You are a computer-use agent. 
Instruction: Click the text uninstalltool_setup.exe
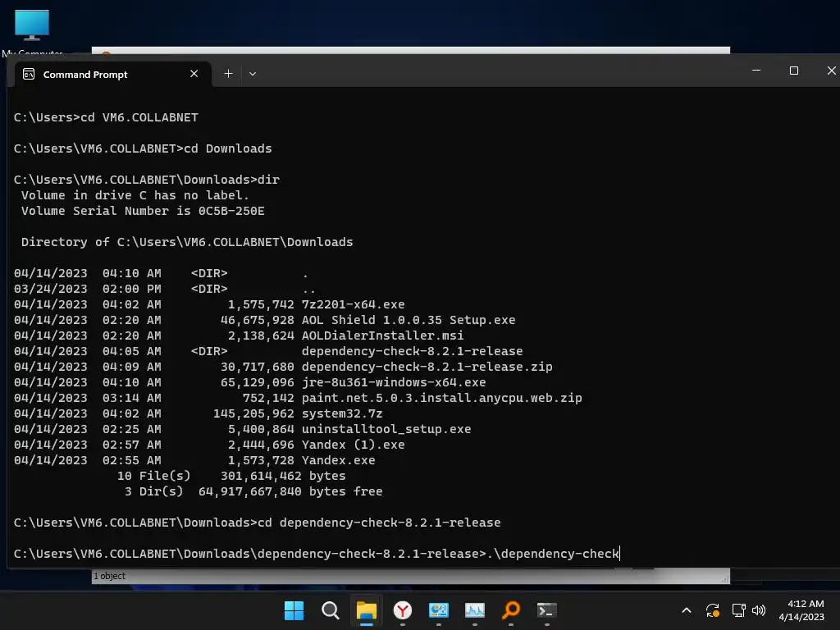coord(386,429)
